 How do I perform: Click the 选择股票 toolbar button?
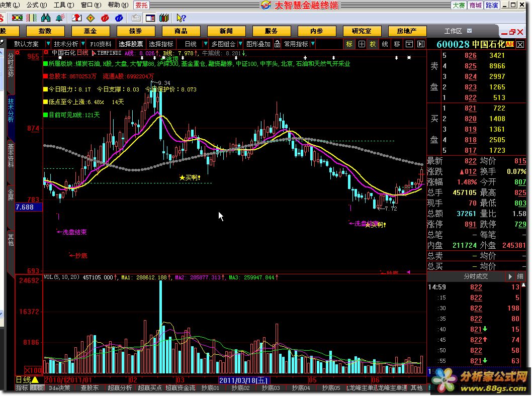131,44
